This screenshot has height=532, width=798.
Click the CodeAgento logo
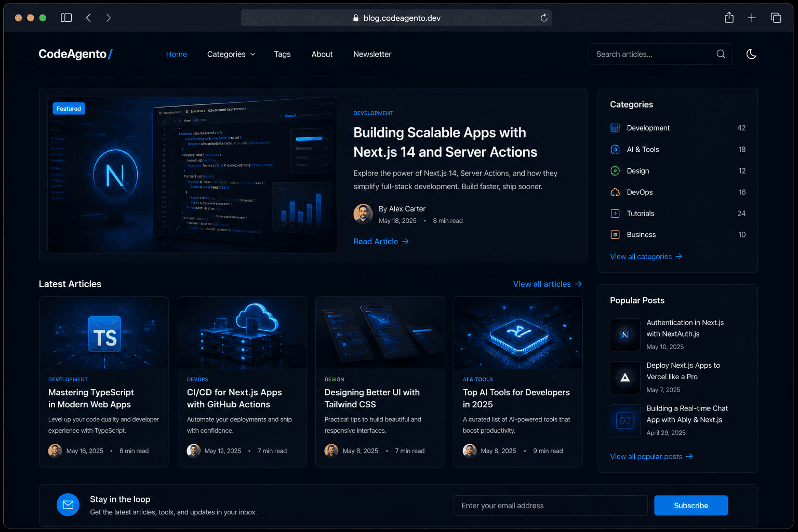click(x=75, y=54)
